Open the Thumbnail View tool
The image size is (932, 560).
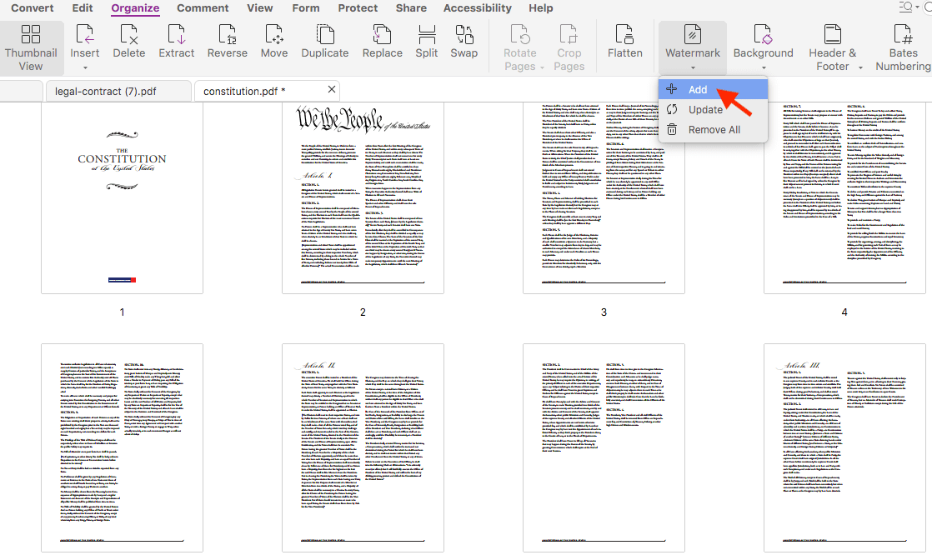tap(31, 47)
